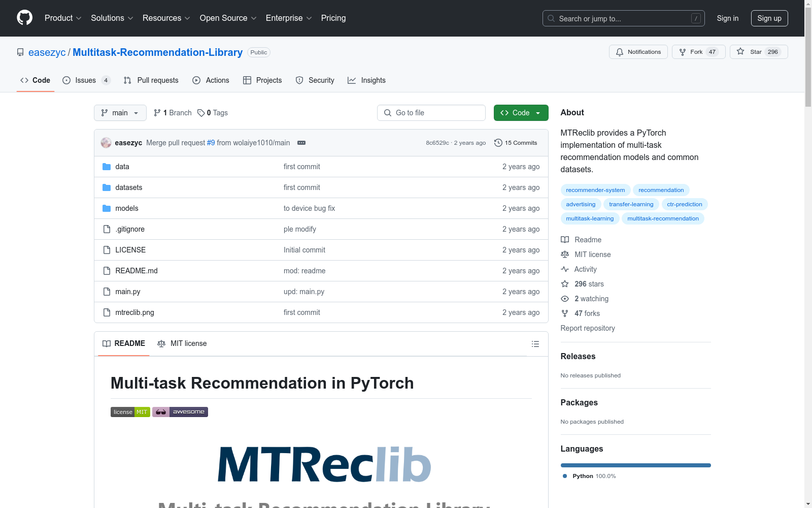
Task: Click the Notifications button
Action: tap(638, 52)
